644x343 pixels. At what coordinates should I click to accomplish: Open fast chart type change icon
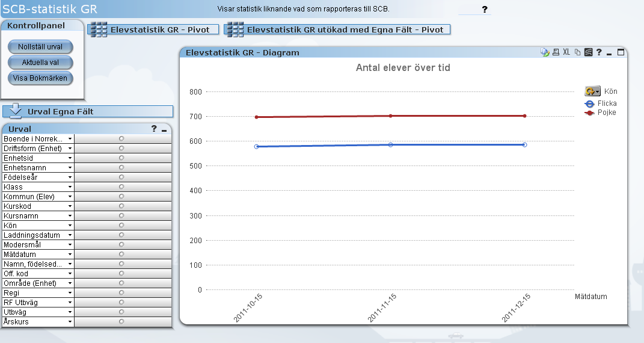[x=588, y=52]
